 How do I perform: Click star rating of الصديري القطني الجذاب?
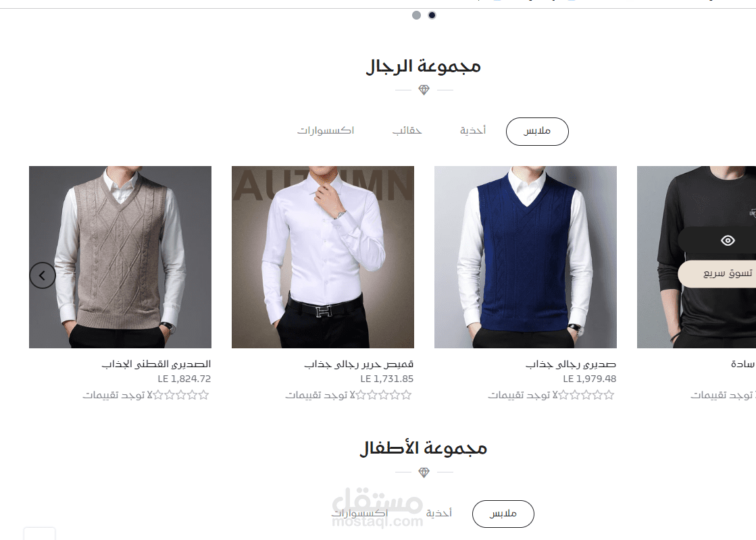tap(181, 395)
